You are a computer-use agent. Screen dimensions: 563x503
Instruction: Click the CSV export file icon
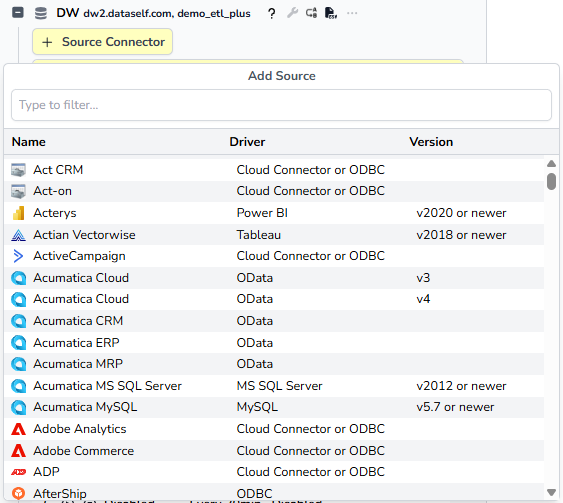tap(331, 13)
